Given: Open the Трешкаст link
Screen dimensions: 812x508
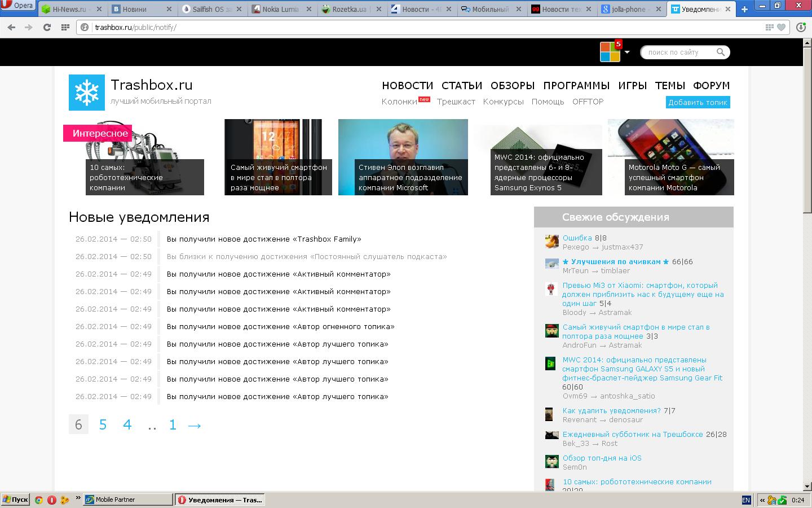Looking at the screenshot, I should pyautogui.click(x=456, y=102).
